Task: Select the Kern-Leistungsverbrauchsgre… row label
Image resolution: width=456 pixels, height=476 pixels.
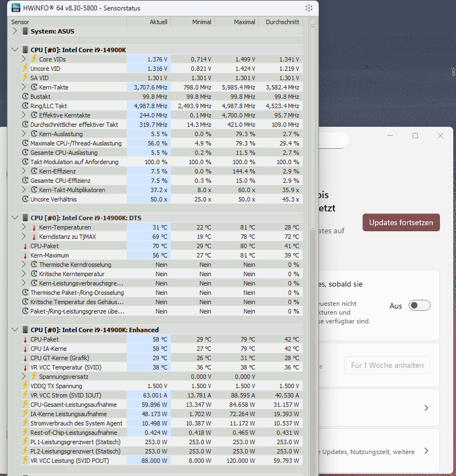Action: pyautogui.click(x=81, y=283)
